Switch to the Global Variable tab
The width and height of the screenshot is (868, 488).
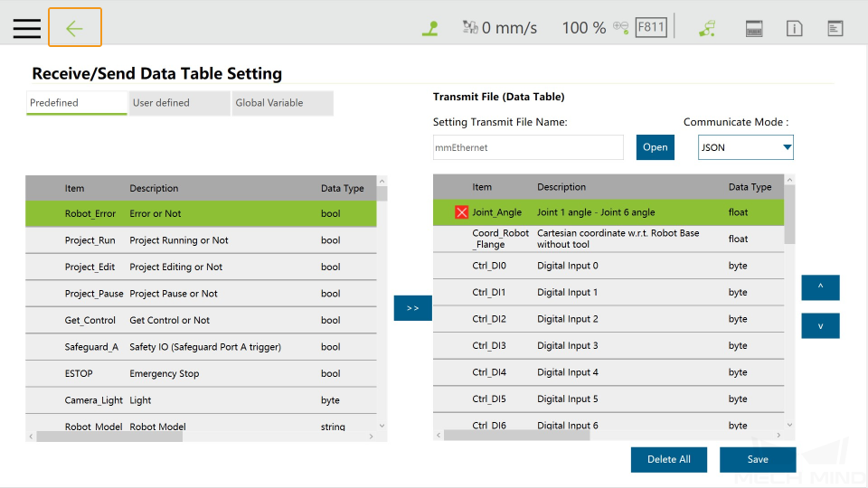(x=282, y=103)
